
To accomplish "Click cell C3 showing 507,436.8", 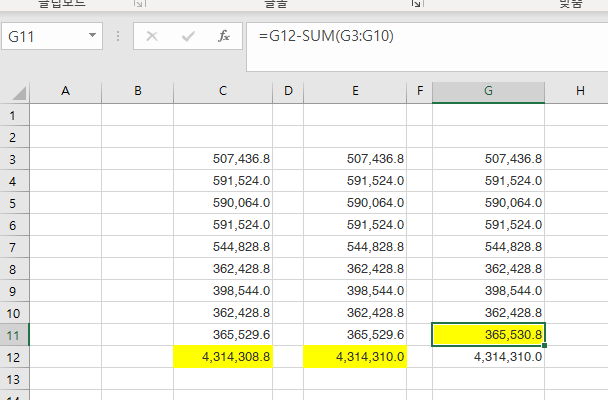I will click(x=223, y=158).
